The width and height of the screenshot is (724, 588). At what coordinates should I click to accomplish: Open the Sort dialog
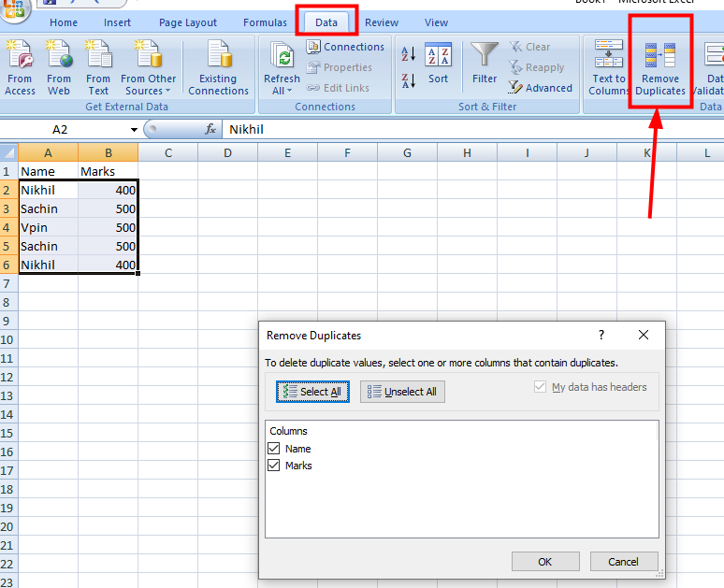pyautogui.click(x=438, y=64)
